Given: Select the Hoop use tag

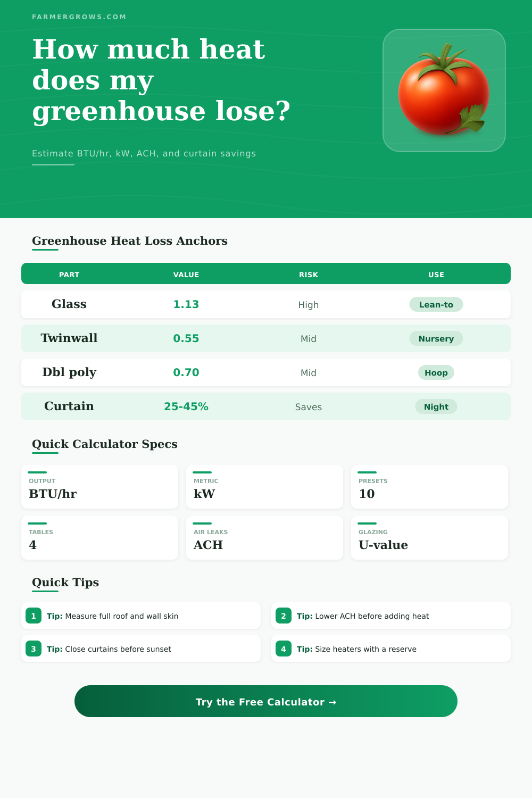Looking at the screenshot, I should pos(436,372).
